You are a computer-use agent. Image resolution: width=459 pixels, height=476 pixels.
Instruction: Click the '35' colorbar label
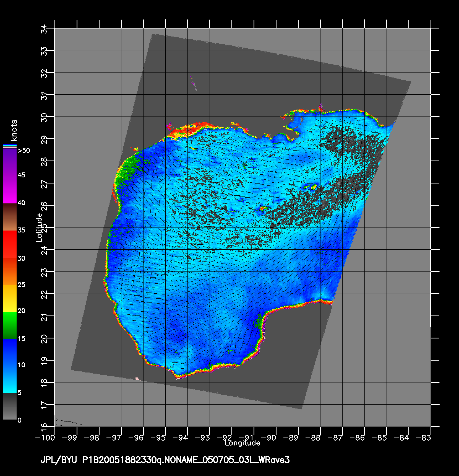(22, 230)
